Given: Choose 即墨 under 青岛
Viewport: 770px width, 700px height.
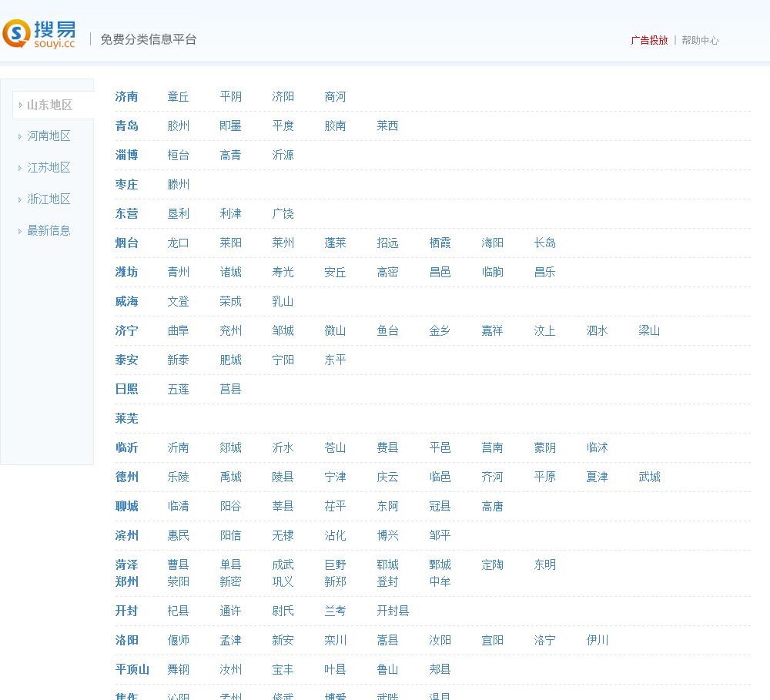Looking at the screenshot, I should [x=231, y=126].
